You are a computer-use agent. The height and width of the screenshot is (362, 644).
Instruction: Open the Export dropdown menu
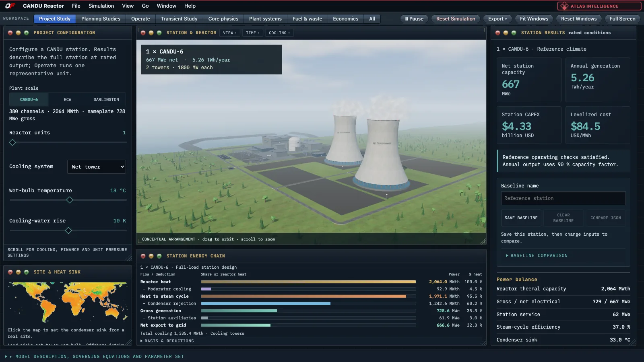pos(497,19)
